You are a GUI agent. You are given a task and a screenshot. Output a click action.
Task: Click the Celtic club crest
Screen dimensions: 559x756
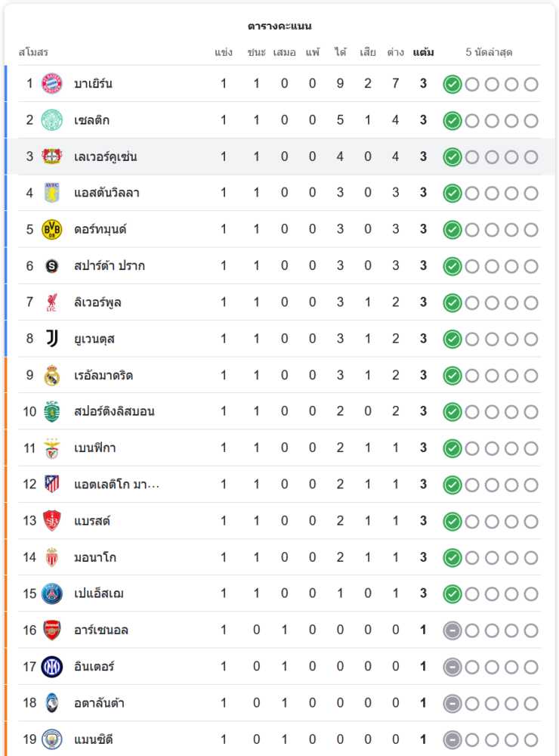[51, 119]
